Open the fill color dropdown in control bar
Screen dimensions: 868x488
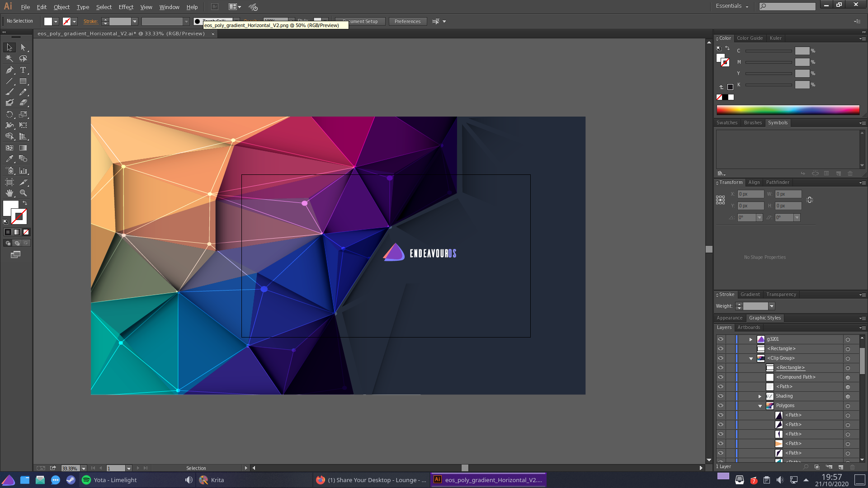point(56,21)
